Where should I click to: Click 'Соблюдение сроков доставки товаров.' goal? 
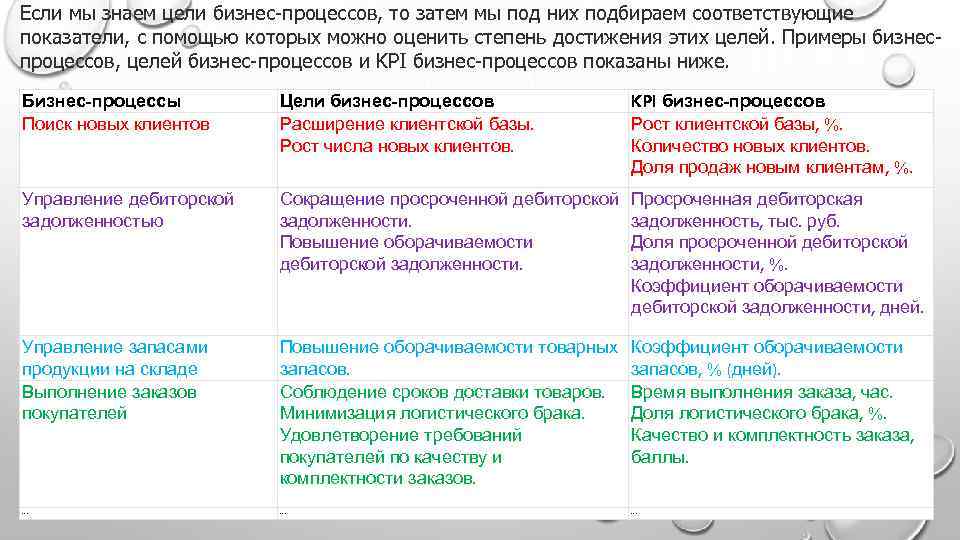(443, 392)
